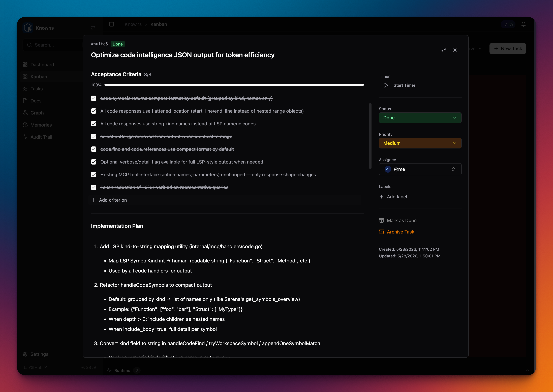Screen dimensions: 553x392
Task: Click the Audit Trail pulse icon
Action: (x=25, y=137)
